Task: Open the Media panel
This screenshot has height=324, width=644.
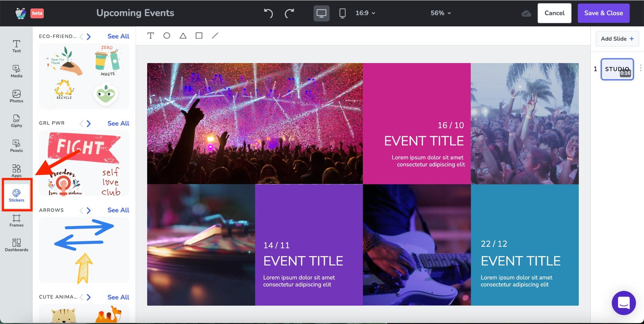Action: 16,71
